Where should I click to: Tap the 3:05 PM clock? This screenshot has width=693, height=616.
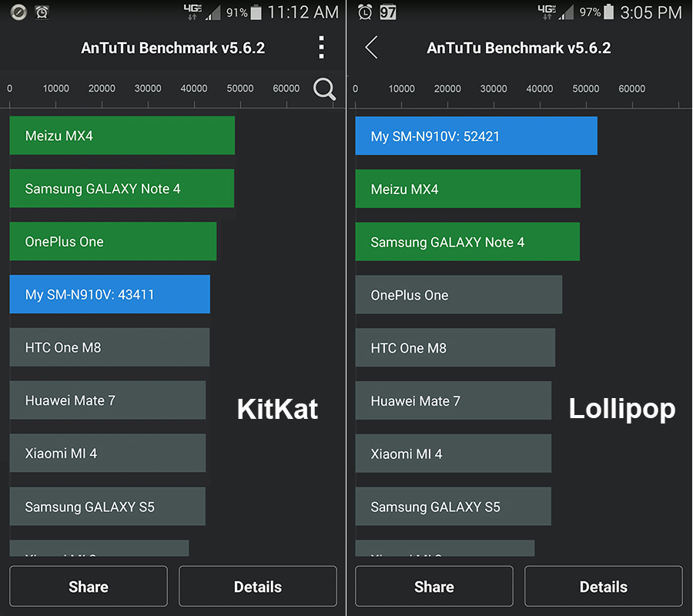[651, 12]
